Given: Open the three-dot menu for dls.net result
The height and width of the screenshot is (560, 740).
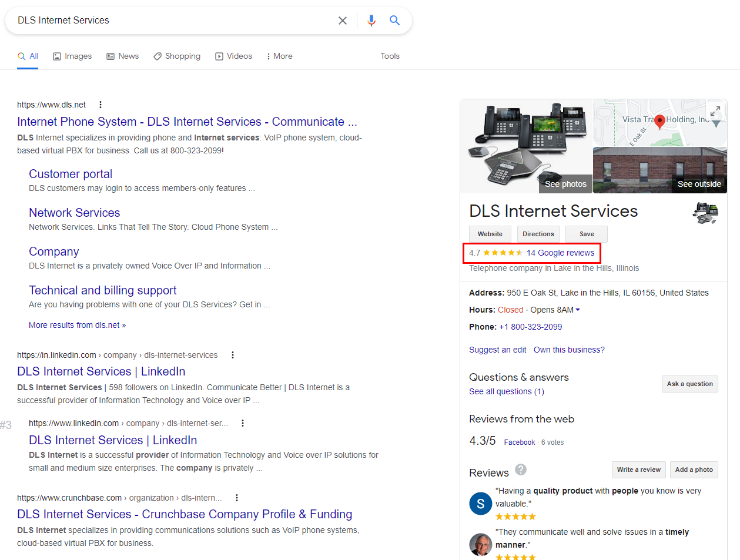Looking at the screenshot, I should [x=101, y=105].
